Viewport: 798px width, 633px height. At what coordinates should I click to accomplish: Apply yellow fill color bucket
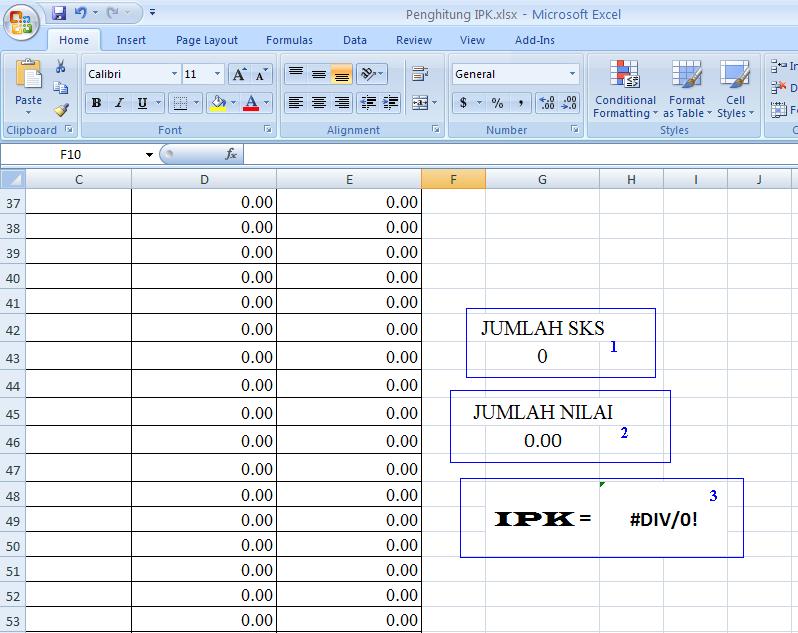pyautogui.click(x=218, y=103)
